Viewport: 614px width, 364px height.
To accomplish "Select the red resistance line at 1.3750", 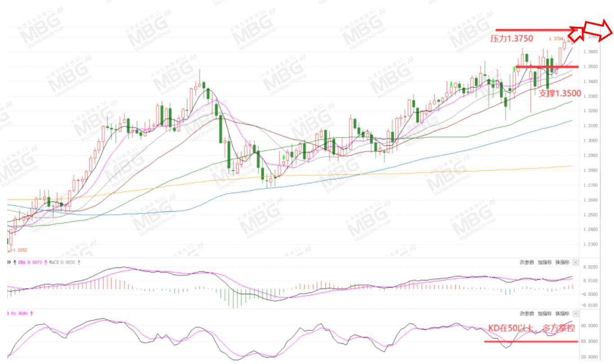I will (537, 30).
